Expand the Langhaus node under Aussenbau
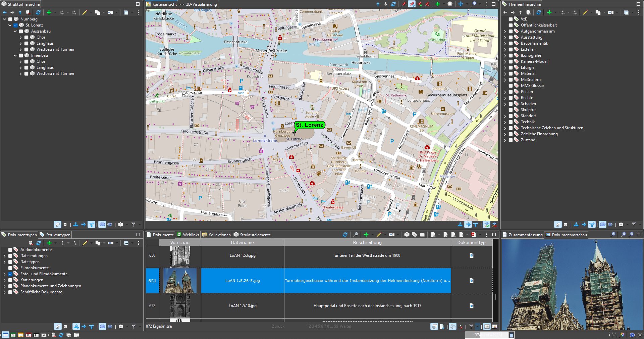This screenshot has height=339, width=644. (x=21, y=43)
